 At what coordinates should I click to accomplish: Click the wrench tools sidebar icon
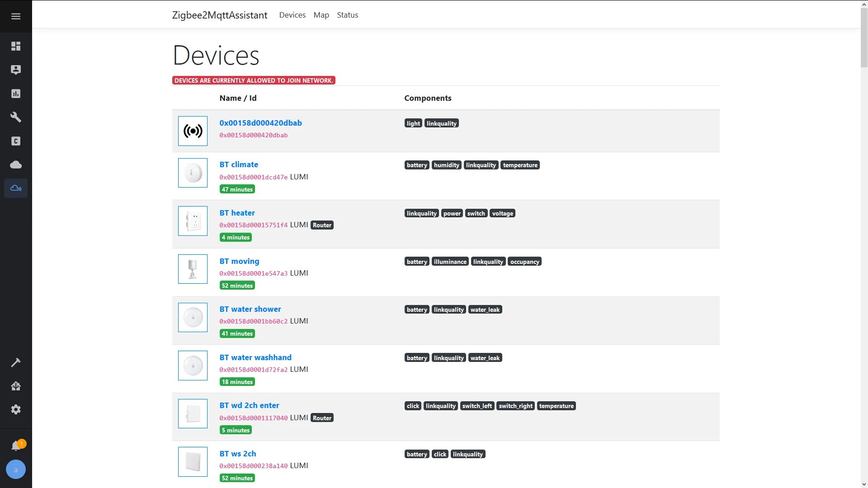[x=16, y=117]
